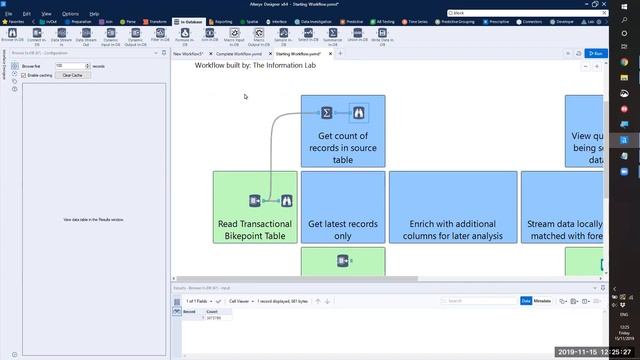Viewport: 640px width, 360px height.
Task: Select the Summarize In-DB tool in the palette
Action: 333,36
